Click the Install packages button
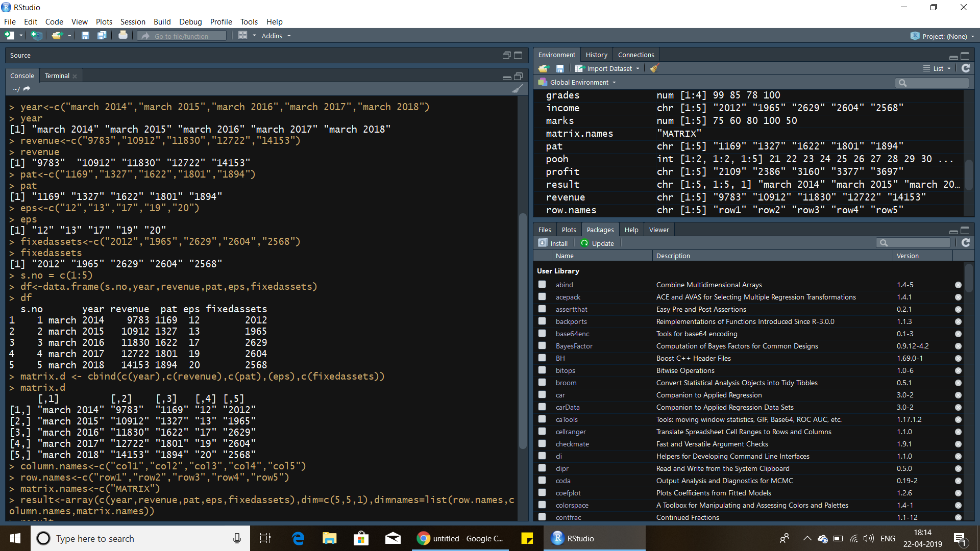 [x=553, y=243]
